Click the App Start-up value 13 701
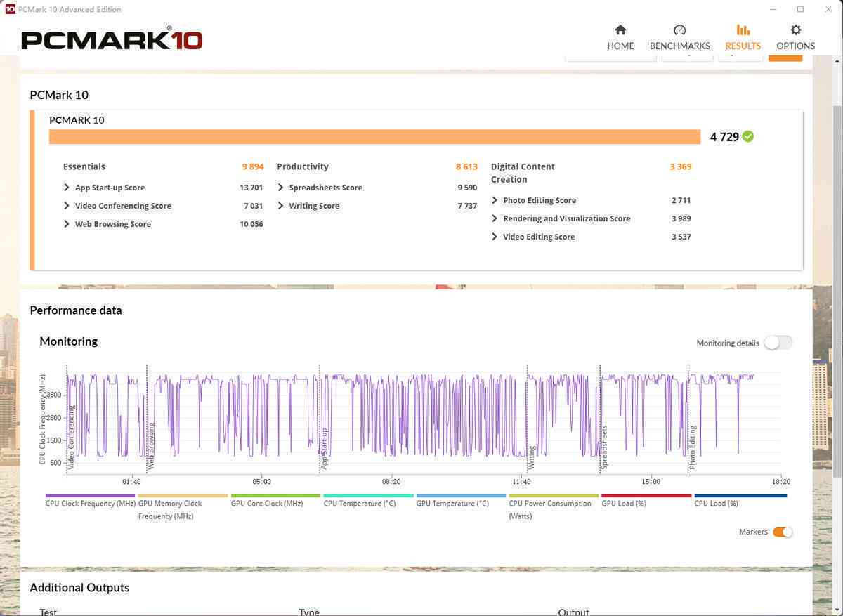Image resolution: width=843 pixels, height=616 pixels. point(251,188)
